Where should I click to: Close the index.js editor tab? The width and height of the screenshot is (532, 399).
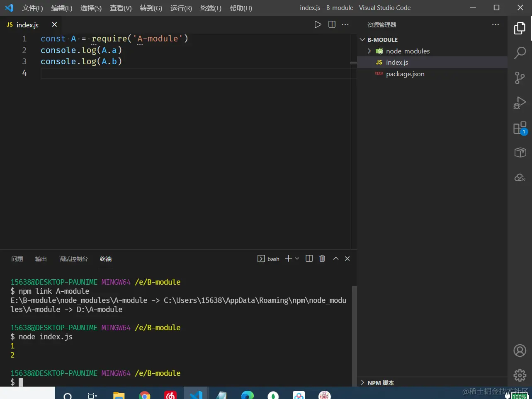pos(54,24)
